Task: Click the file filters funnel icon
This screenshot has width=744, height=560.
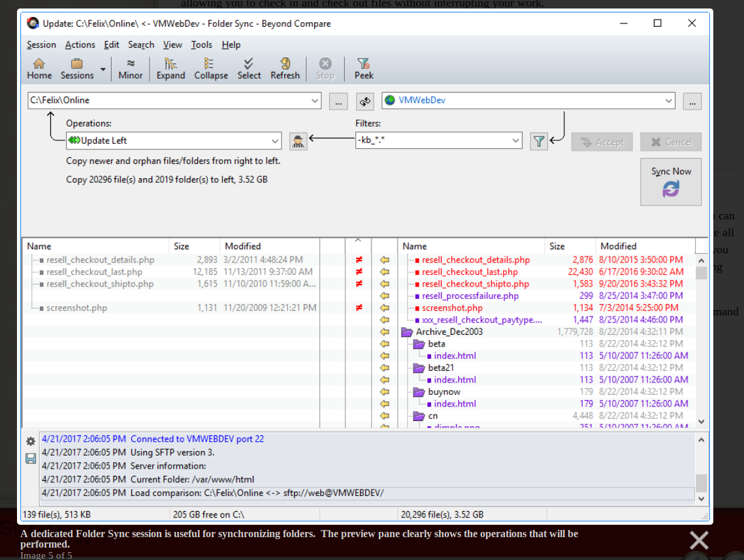Action: pyautogui.click(x=538, y=141)
